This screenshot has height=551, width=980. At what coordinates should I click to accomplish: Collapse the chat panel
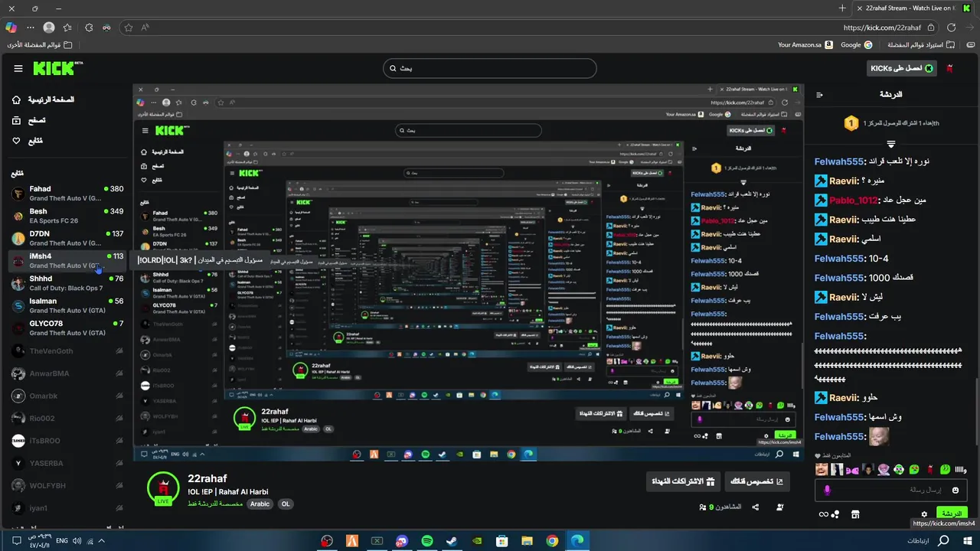pyautogui.click(x=819, y=95)
